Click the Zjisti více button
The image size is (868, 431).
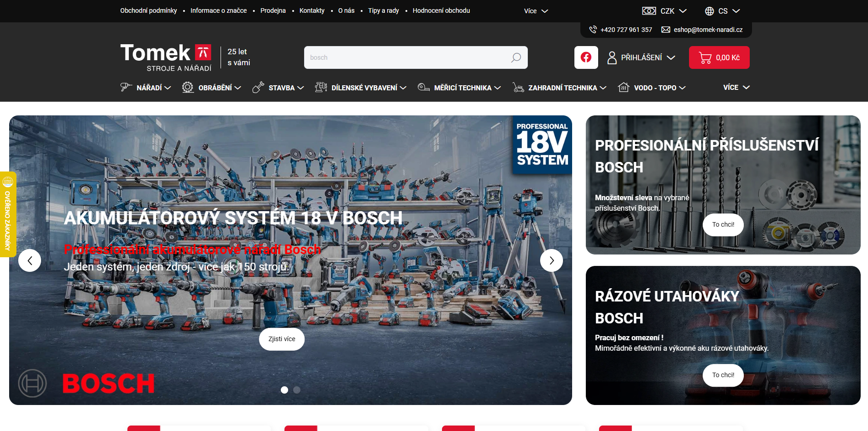click(282, 339)
